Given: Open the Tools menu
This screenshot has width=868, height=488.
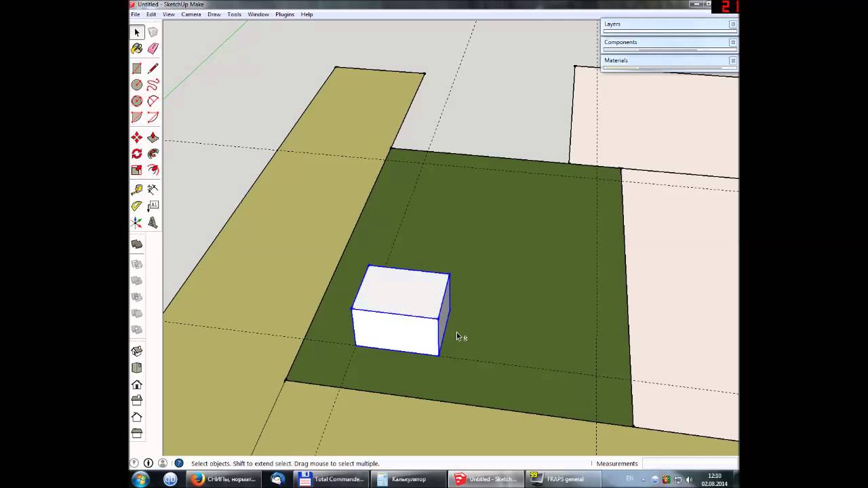Looking at the screenshot, I should pyautogui.click(x=235, y=14).
